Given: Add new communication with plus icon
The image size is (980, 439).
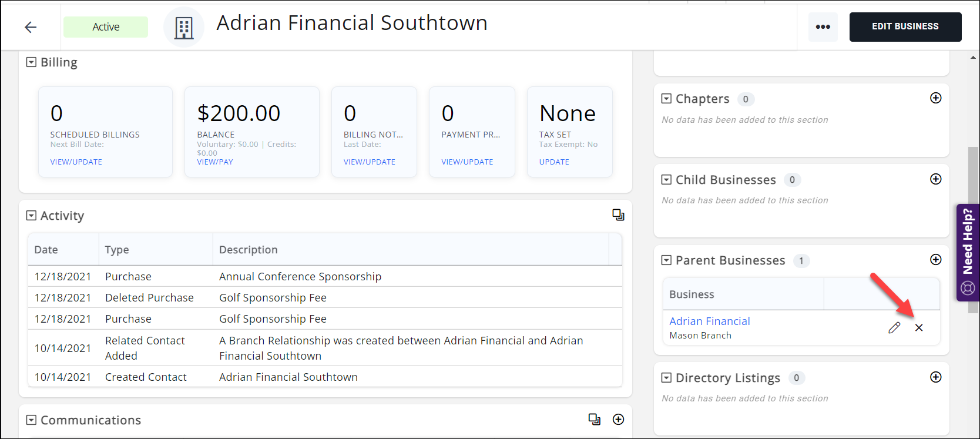Looking at the screenshot, I should point(618,420).
